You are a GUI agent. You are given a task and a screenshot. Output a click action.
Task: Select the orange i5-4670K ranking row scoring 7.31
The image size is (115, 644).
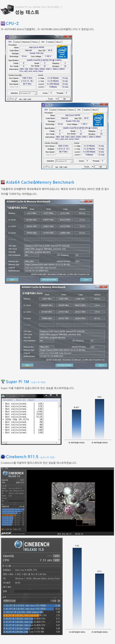point(32,615)
